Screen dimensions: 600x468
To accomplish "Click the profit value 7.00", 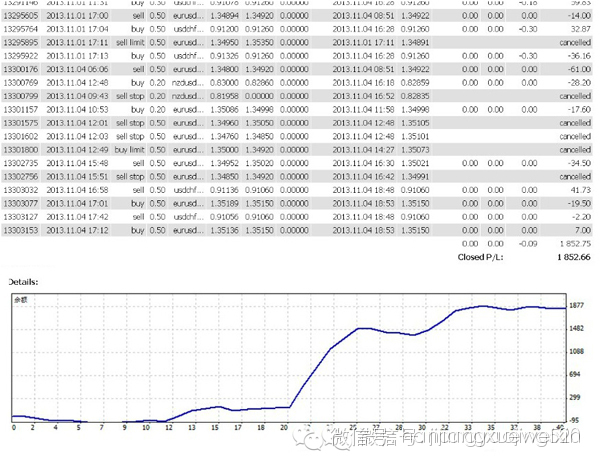I will point(583,230).
